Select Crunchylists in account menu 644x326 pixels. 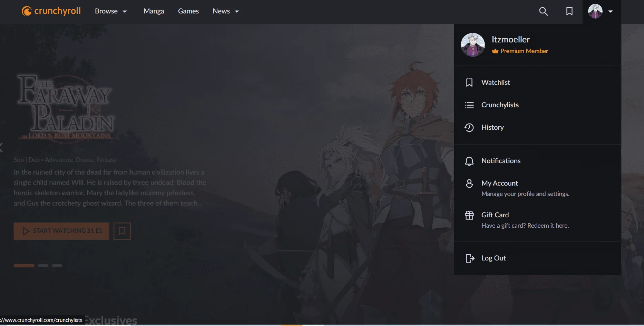click(537, 105)
